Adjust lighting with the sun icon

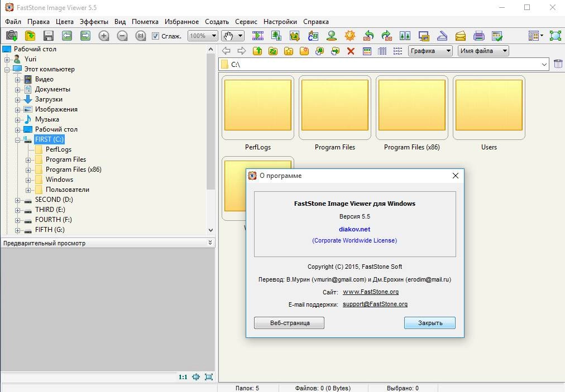[x=350, y=36]
